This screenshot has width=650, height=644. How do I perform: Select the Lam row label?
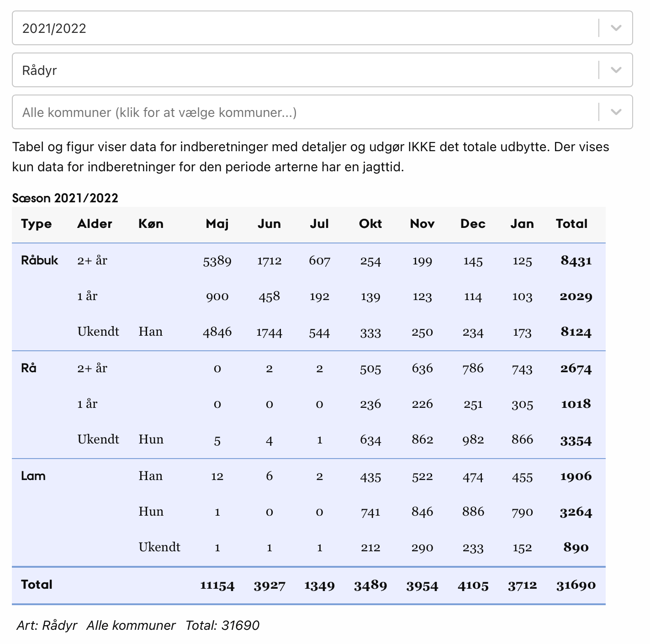(x=33, y=476)
